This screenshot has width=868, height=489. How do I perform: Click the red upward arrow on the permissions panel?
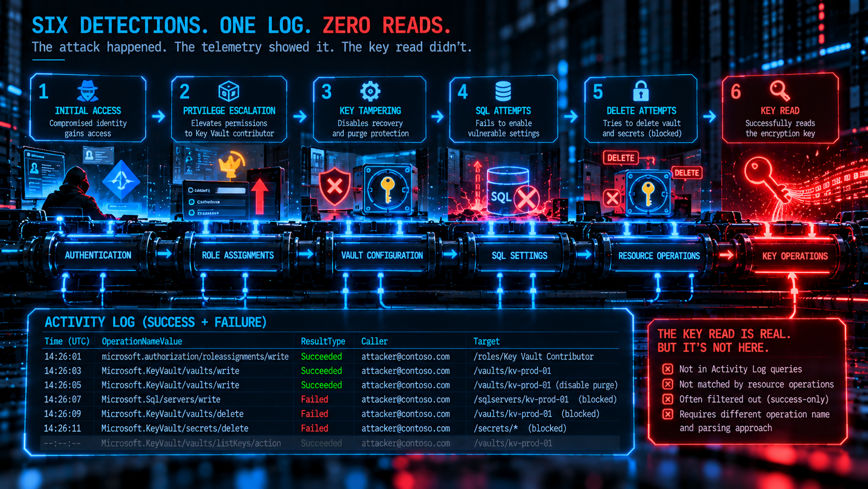(260, 197)
